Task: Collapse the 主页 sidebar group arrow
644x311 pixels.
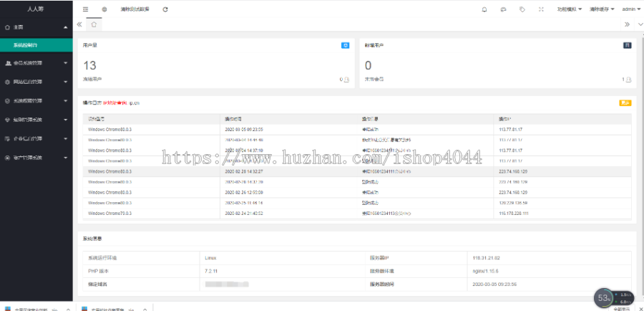Action: pyautogui.click(x=66, y=27)
